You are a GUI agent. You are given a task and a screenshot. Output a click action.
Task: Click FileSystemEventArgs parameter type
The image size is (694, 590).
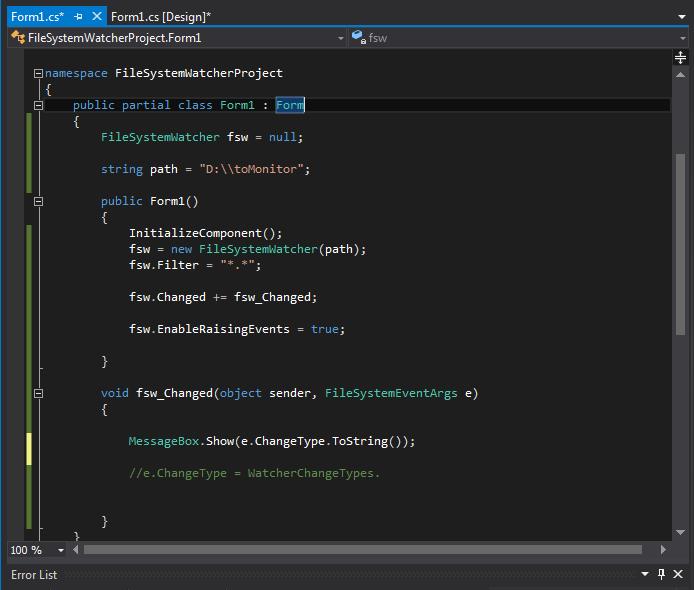click(391, 393)
